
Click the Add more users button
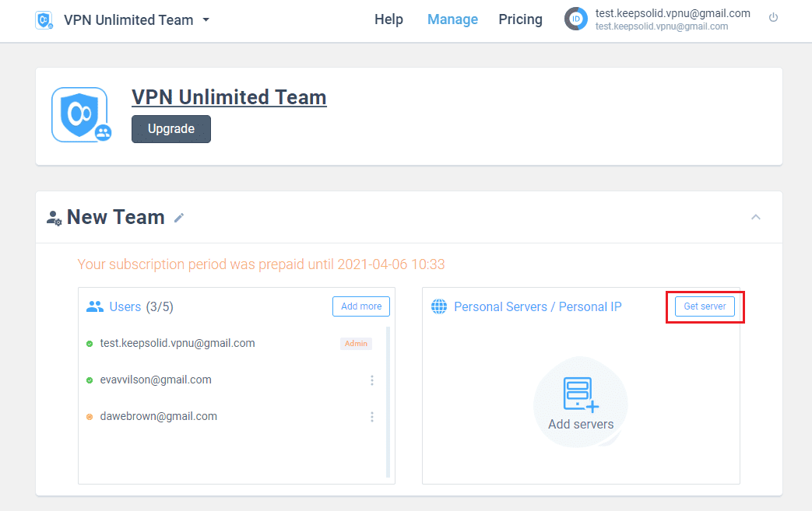[x=361, y=306]
